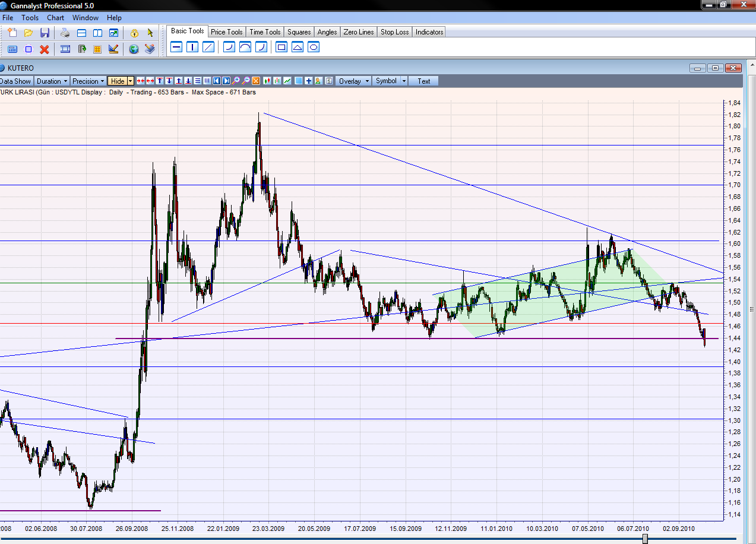Screen dimensions: 756x544
Task: Select the triangle drawing tool
Action: click(298, 47)
